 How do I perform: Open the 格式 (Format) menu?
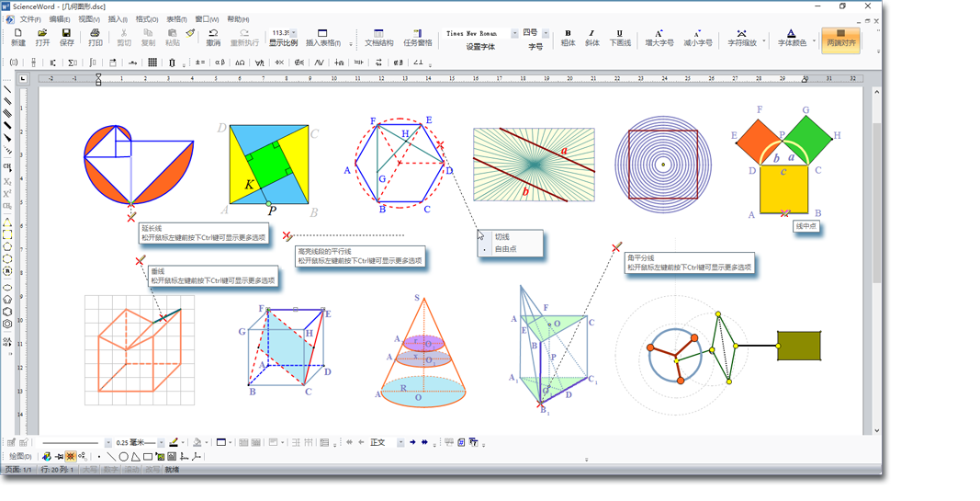(147, 18)
